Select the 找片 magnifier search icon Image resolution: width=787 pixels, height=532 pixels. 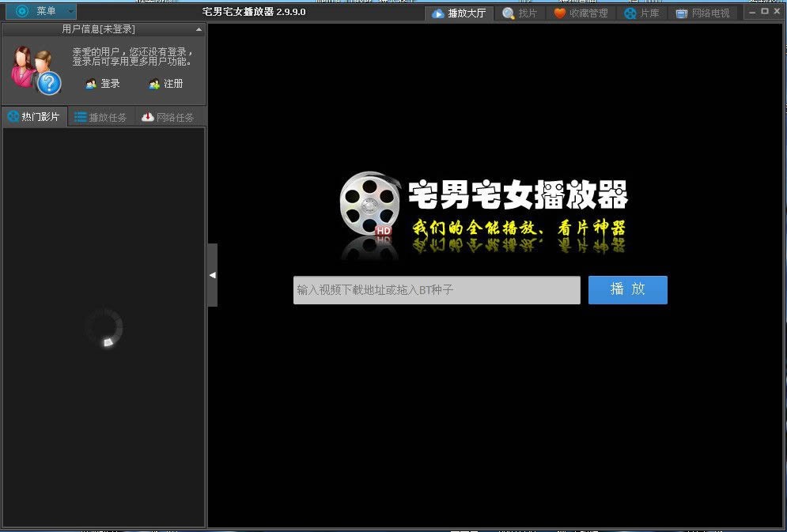(507, 12)
